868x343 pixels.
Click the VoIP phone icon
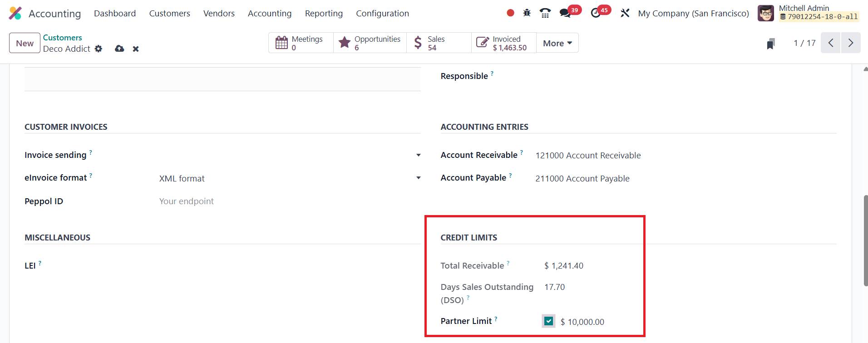[545, 13]
